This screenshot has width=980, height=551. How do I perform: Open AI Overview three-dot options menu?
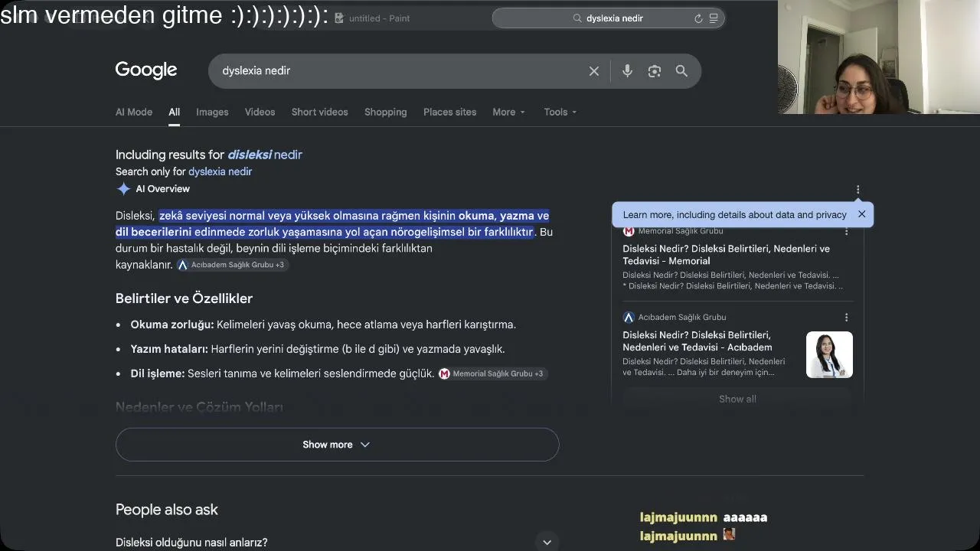[857, 190]
